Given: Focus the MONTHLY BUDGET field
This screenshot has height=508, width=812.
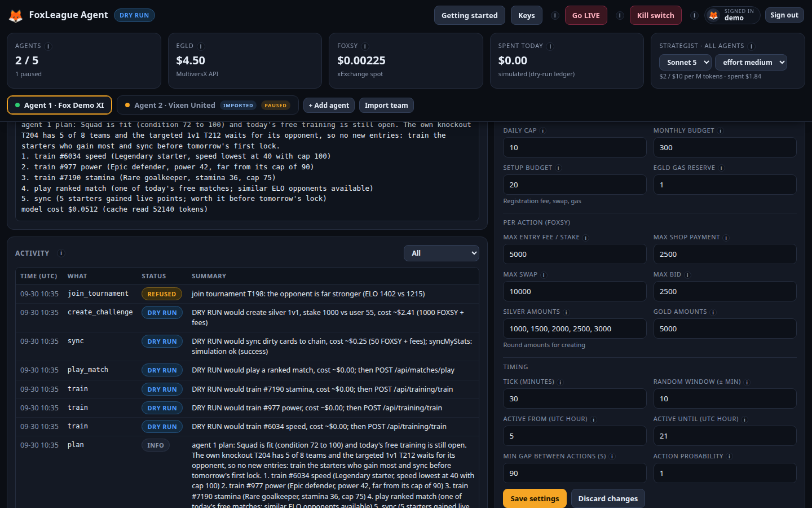Looking at the screenshot, I should 725,147.
